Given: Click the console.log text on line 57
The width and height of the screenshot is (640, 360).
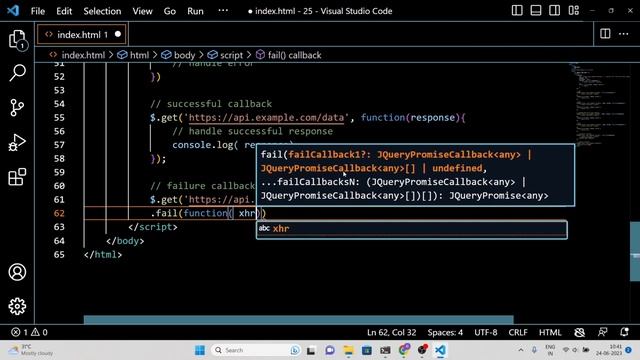Looking at the screenshot, I should (202, 145).
